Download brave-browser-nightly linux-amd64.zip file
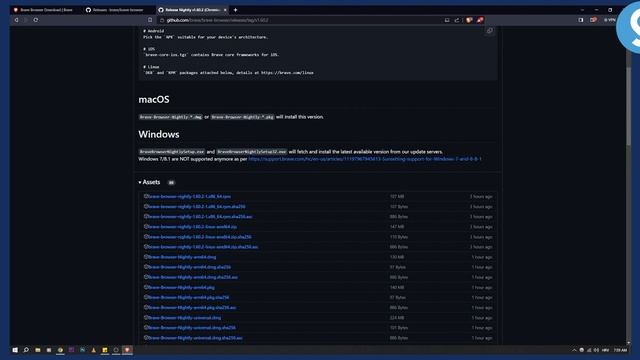Screen dimensions: 640x360 192,227
